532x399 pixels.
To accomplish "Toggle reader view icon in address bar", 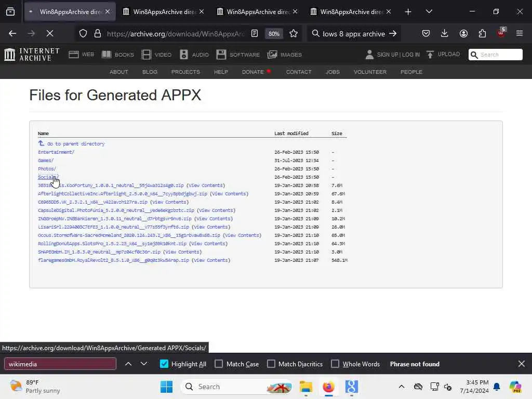I will (255, 34).
